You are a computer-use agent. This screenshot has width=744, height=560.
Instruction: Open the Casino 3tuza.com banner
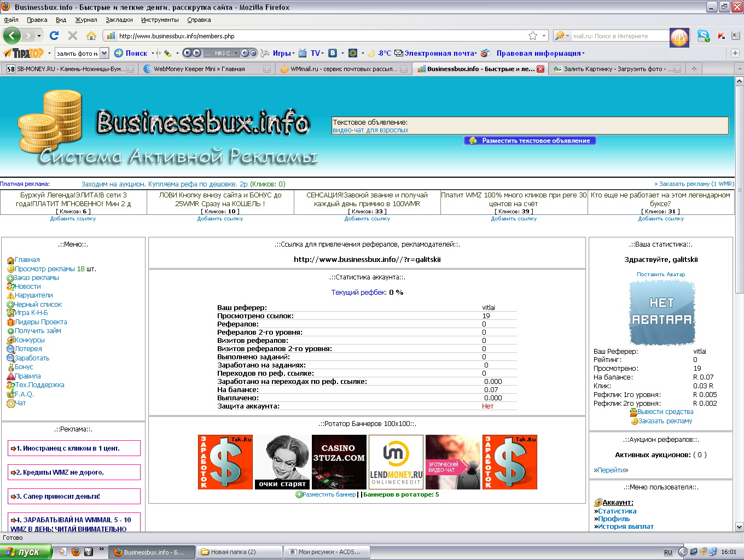coord(339,462)
